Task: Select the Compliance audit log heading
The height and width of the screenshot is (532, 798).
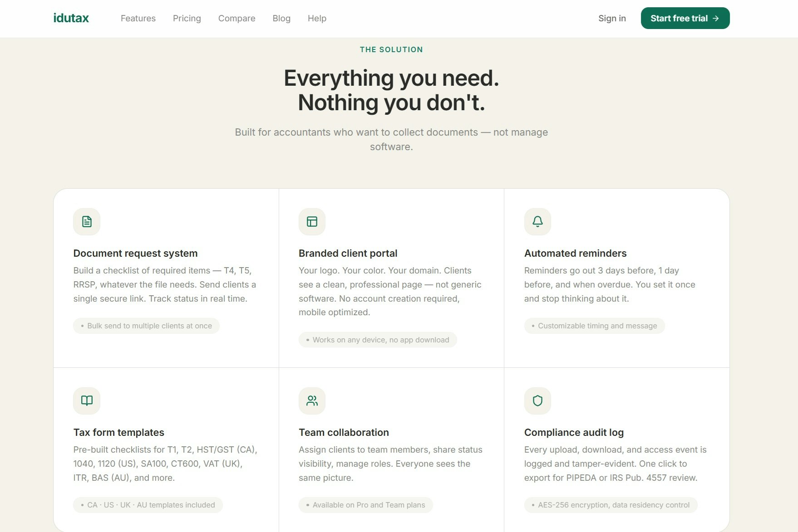Action: coord(574,432)
